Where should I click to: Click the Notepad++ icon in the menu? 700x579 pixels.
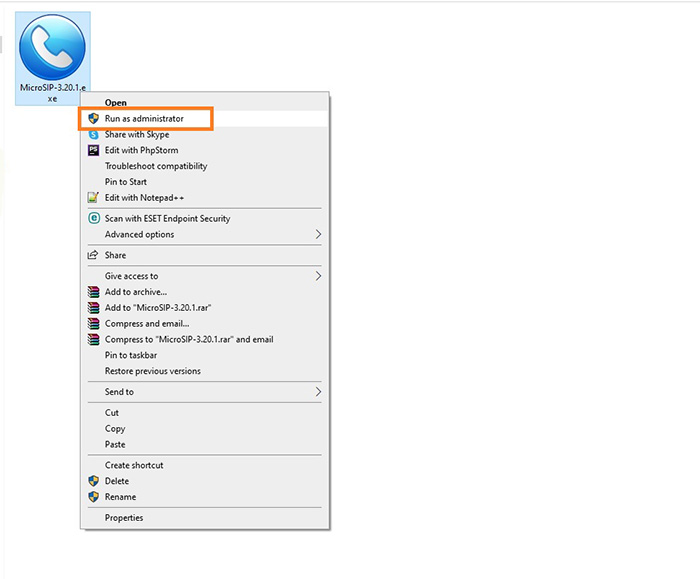pos(93,198)
